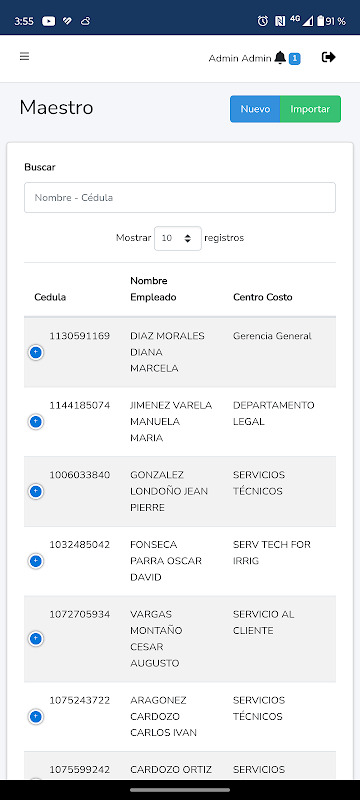Expand the VARGAS MONTAÑO CESAR row

[x=35, y=639]
